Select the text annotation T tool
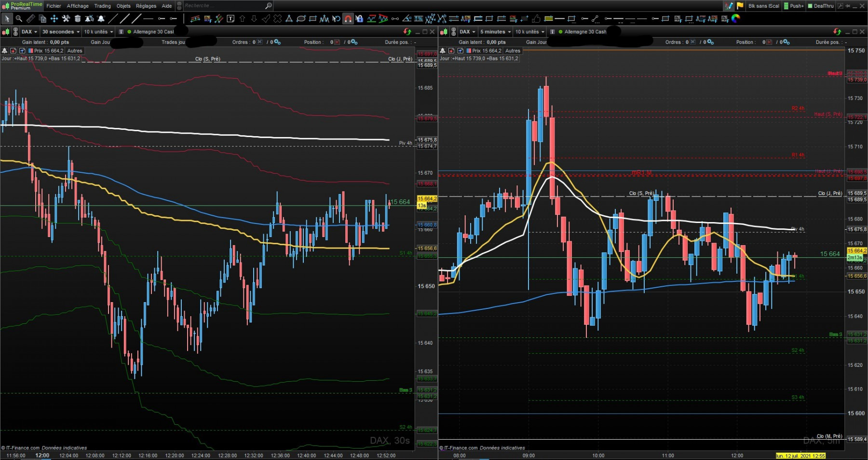Image resolution: width=868 pixels, height=460 pixels. (x=231, y=19)
